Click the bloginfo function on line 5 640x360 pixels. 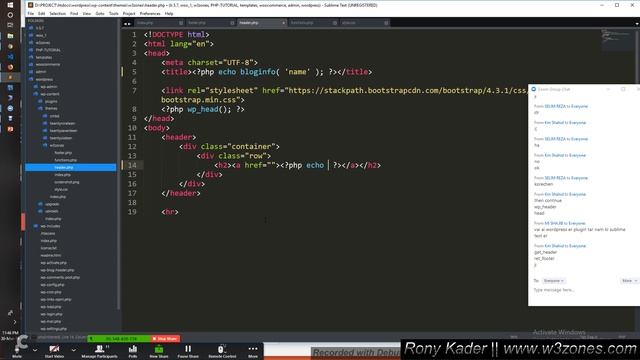(x=258, y=72)
